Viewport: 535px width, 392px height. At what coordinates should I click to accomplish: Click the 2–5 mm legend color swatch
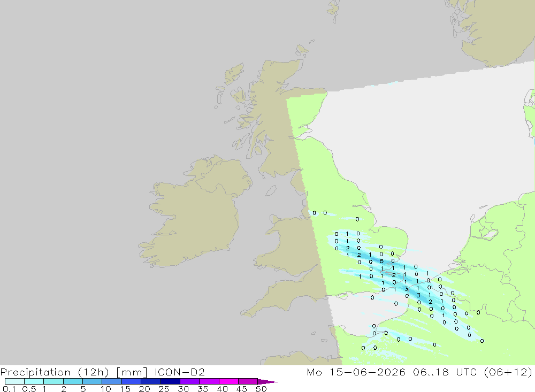(73, 381)
